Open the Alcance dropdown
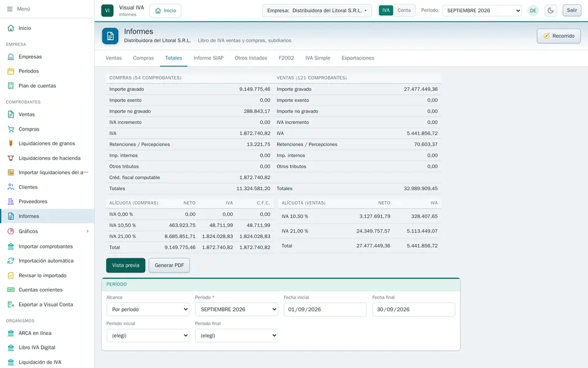588x368 pixels. click(x=148, y=309)
